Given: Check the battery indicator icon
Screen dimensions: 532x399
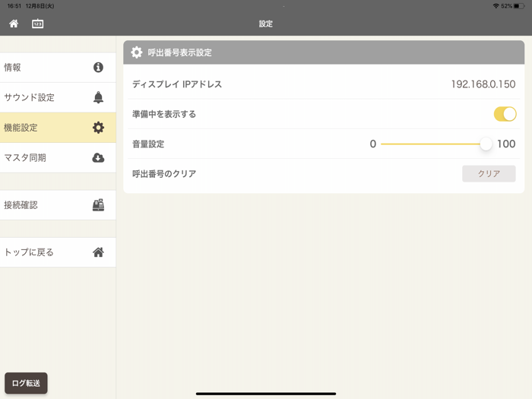Looking at the screenshot, I should tap(519, 6).
